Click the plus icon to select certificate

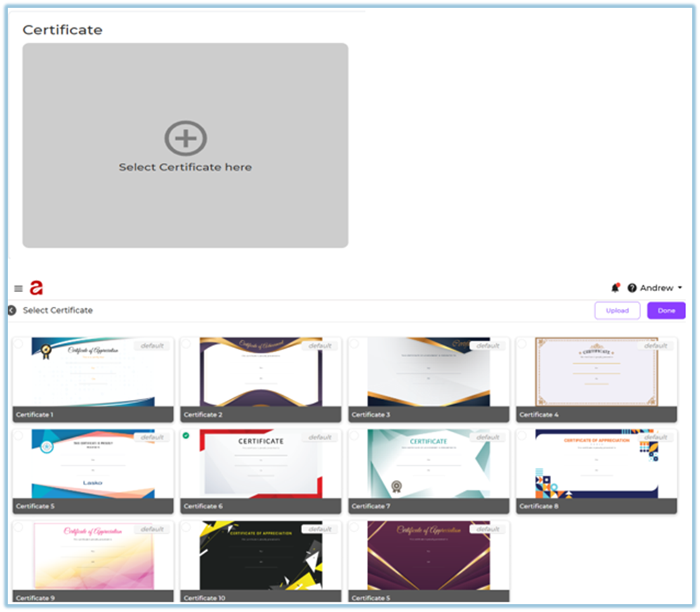point(185,138)
